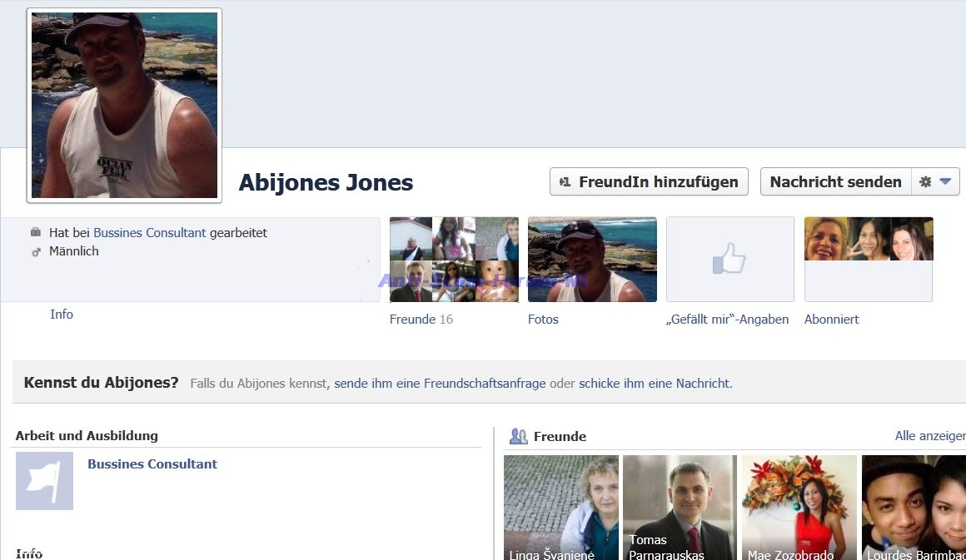Click the thumbs-up Gefällt mir icon tile

coord(729,260)
